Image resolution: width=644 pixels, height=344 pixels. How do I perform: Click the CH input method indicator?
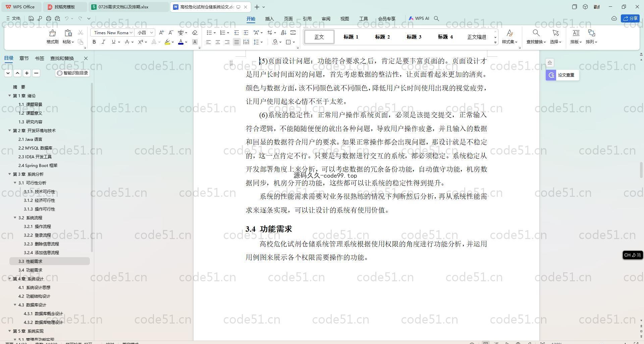633,255
